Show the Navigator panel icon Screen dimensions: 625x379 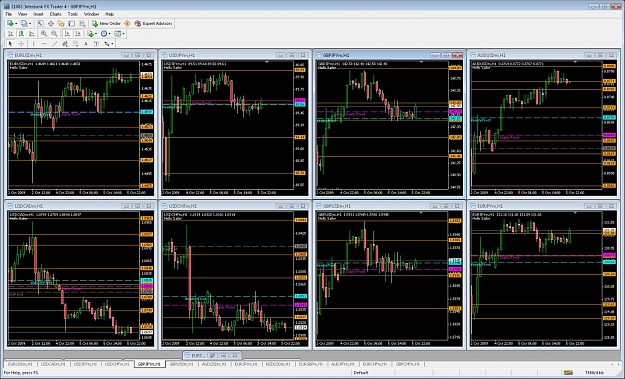click(x=61, y=24)
